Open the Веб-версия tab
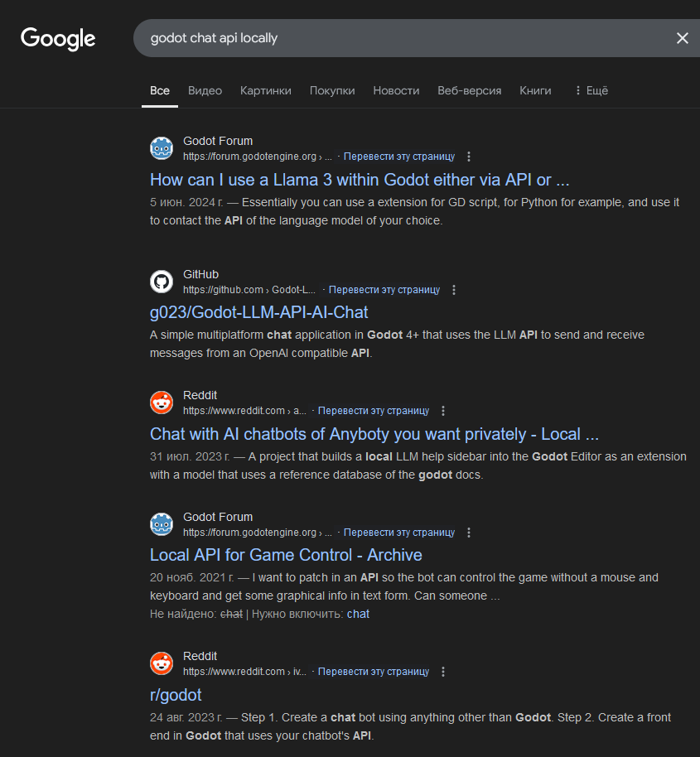The width and height of the screenshot is (700, 757). tap(469, 90)
